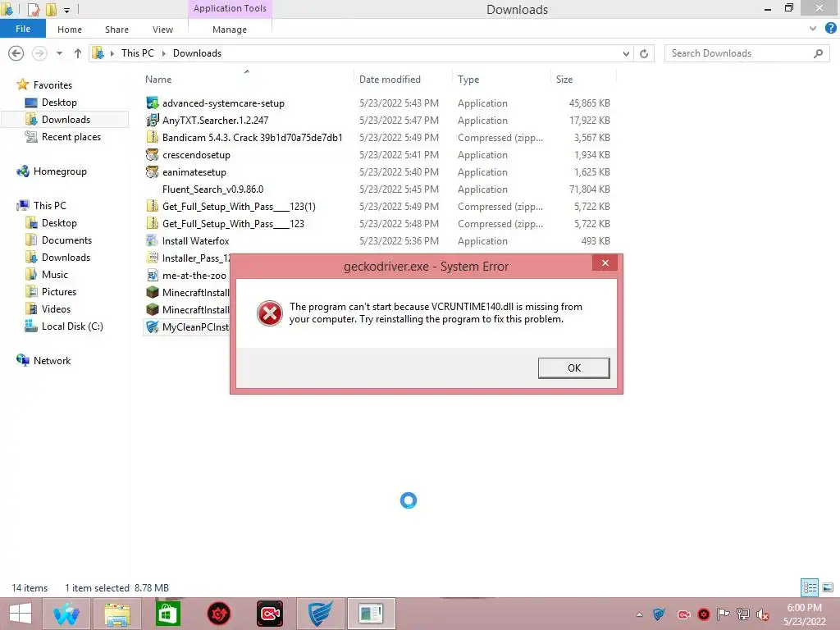Select the me-at-the-zoo file icon
Screen dimensions: 840x630
point(152,276)
